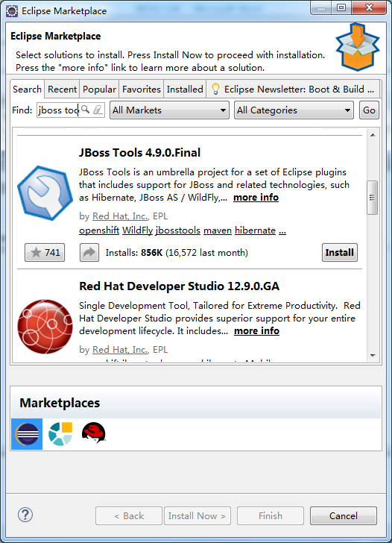Click the search magnifier icon in Find field
392x543 pixels.
click(x=86, y=110)
